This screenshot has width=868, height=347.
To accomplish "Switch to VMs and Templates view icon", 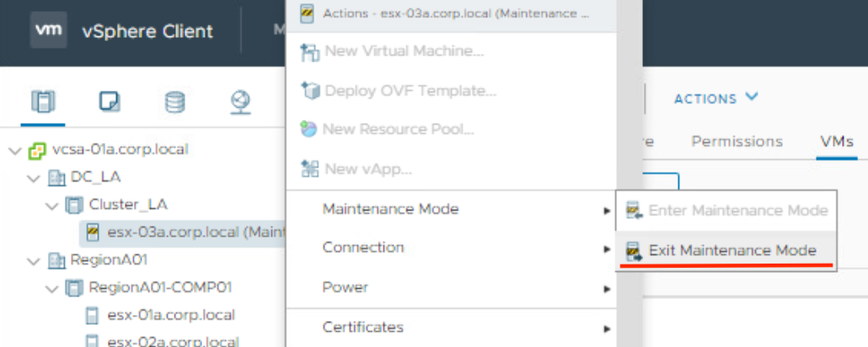I will pyautogui.click(x=109, y=102).
